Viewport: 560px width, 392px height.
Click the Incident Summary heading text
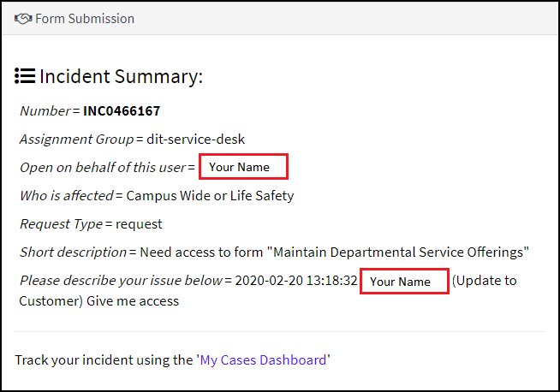click(x=121, y=76)
